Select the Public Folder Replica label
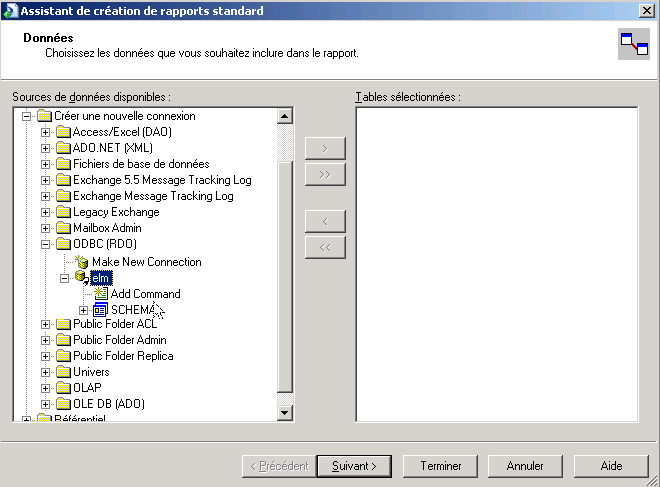 pos(123,356)
